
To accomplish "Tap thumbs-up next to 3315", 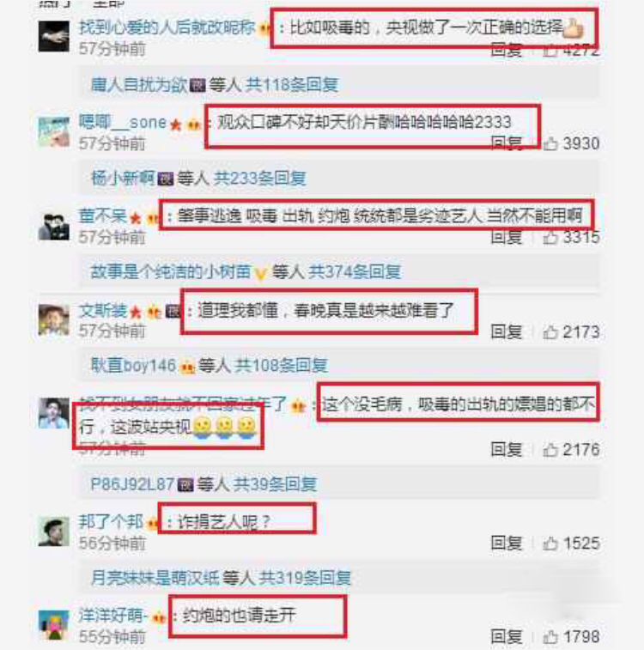I will [550, 237].
